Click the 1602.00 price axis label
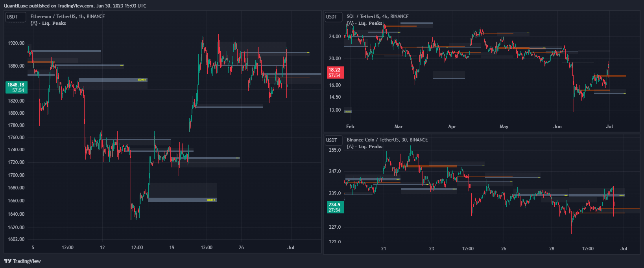 16,239
